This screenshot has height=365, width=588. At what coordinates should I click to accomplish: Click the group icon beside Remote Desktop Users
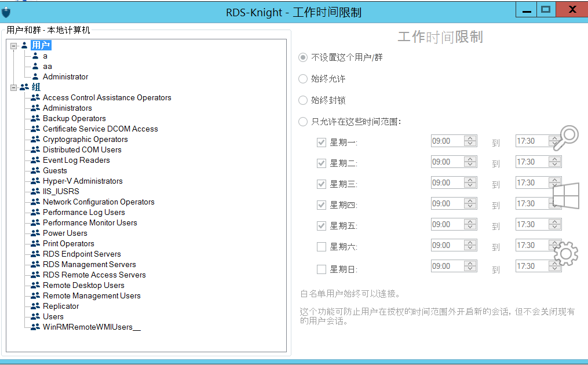pyautogui.click(x=35, y=285)
